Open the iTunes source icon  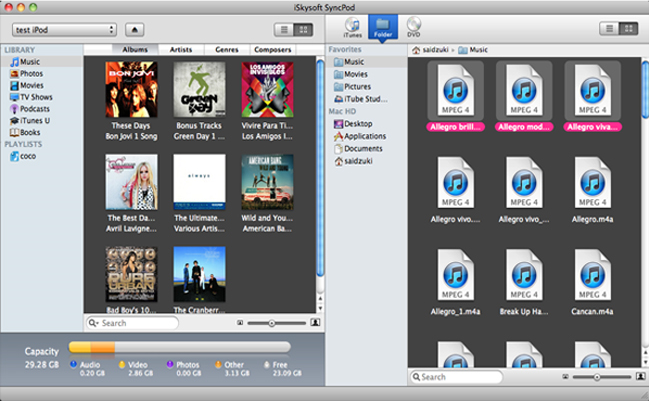(x=352, y=26)
